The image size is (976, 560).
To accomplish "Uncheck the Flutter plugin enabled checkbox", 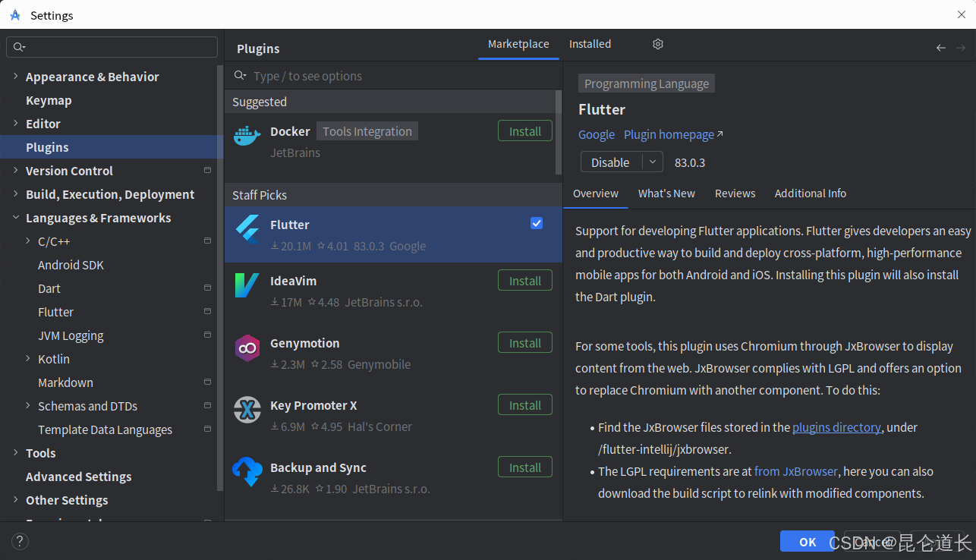I will [x=537, y=223].
